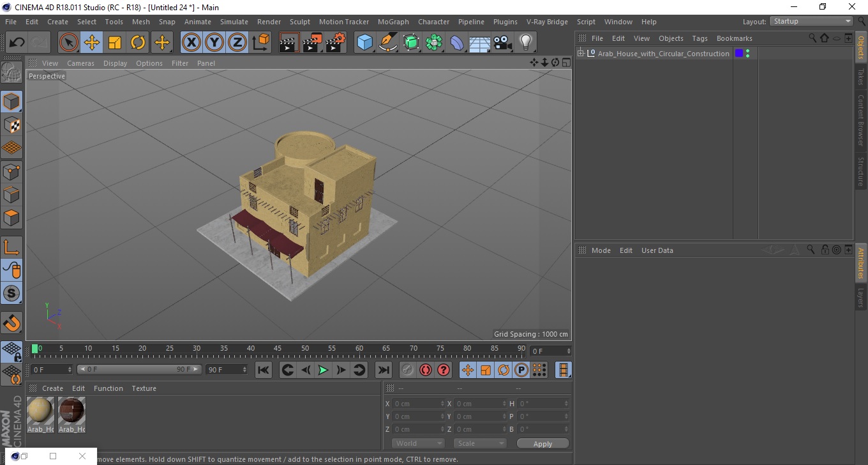Open the Scale mode dropdown
868x465 pixels.
click(x=480, y=443)
